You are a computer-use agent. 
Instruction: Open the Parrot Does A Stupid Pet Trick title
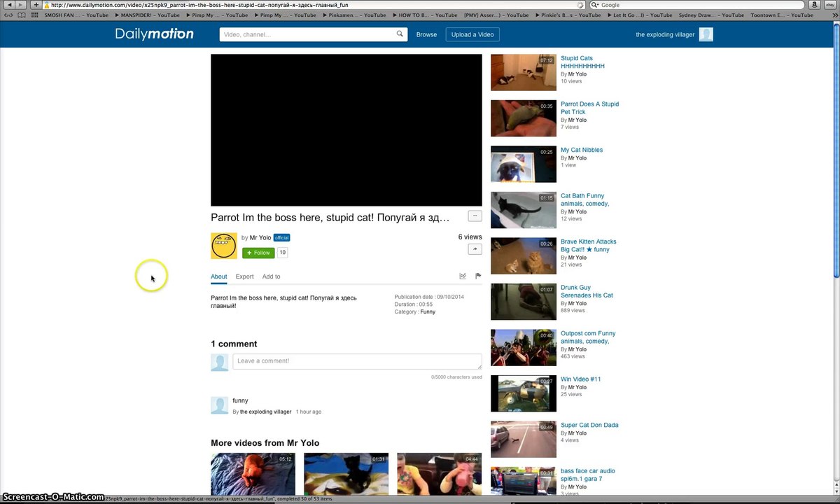589,108
